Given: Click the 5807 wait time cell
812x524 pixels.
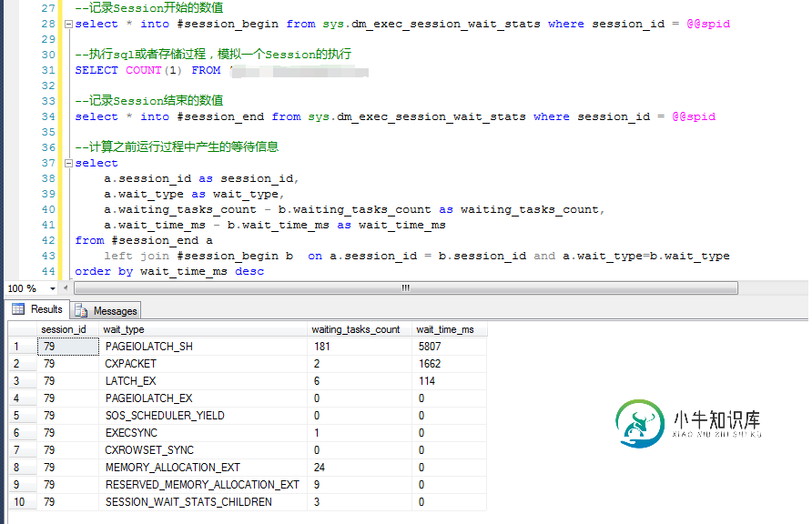Looking at the screenshot, I should point(449,347).
